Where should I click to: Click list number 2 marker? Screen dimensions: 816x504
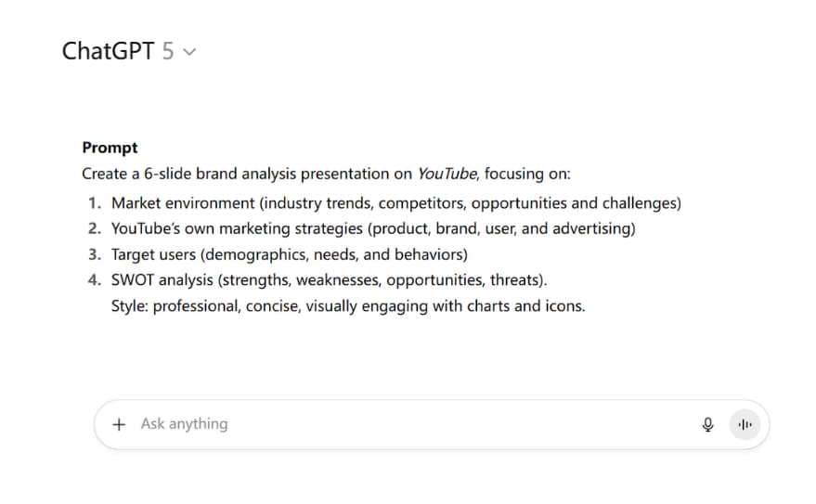(x=94, y=228)
